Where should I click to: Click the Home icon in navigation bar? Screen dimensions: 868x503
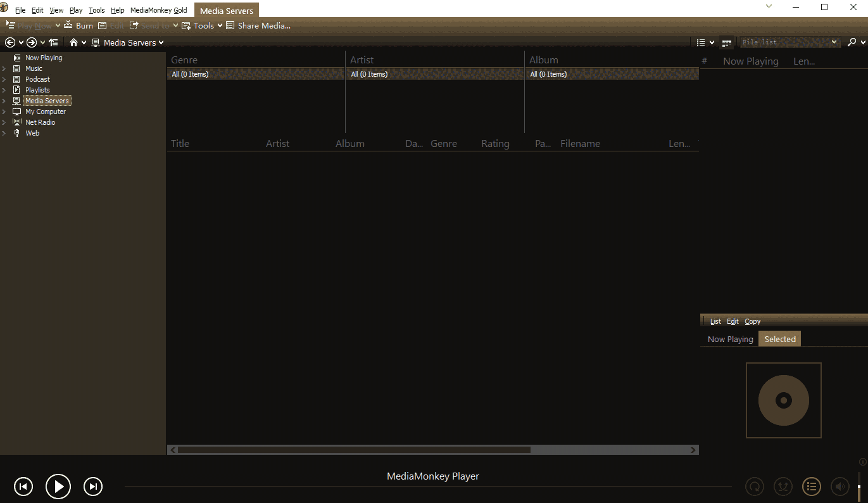click(74, 42)
